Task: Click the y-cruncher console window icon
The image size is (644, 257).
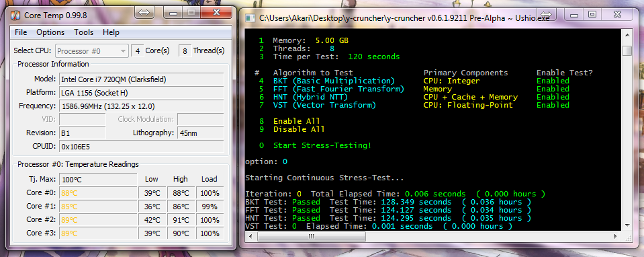Action: [250, 18]
